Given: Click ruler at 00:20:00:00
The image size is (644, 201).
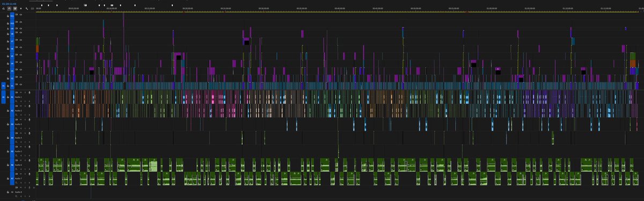Looking at the screenshot, I should [188, 9].
